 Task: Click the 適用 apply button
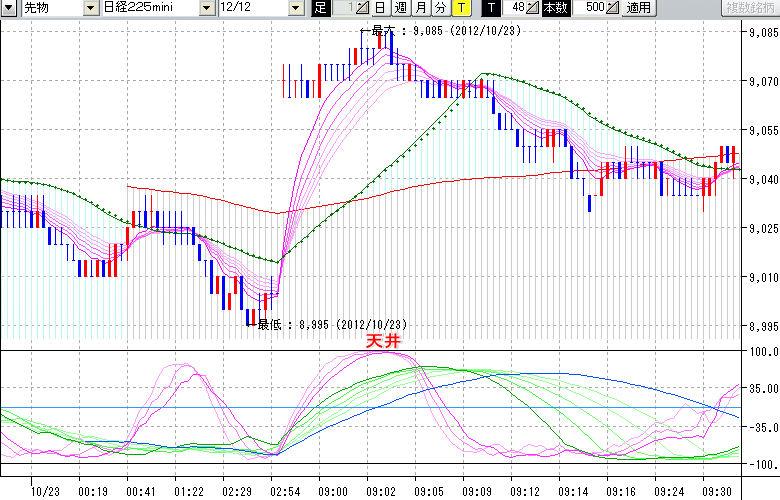click(637, 8)
